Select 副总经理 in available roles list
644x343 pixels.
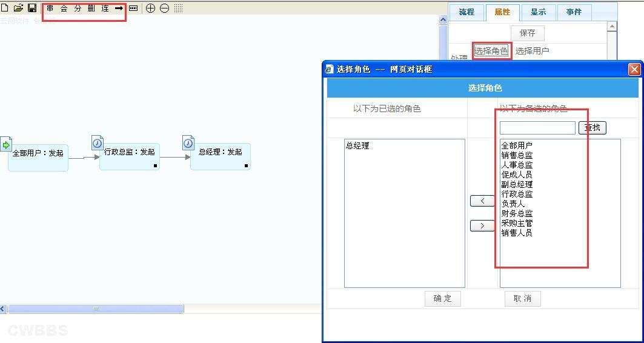tap(517, 184)
